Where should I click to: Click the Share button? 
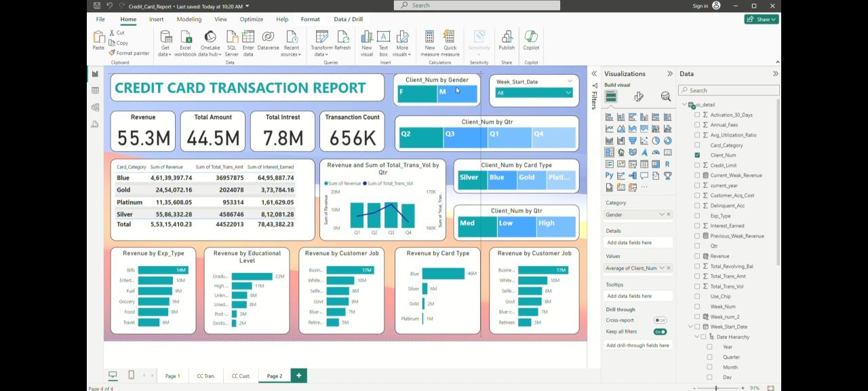tap(762, 20)
